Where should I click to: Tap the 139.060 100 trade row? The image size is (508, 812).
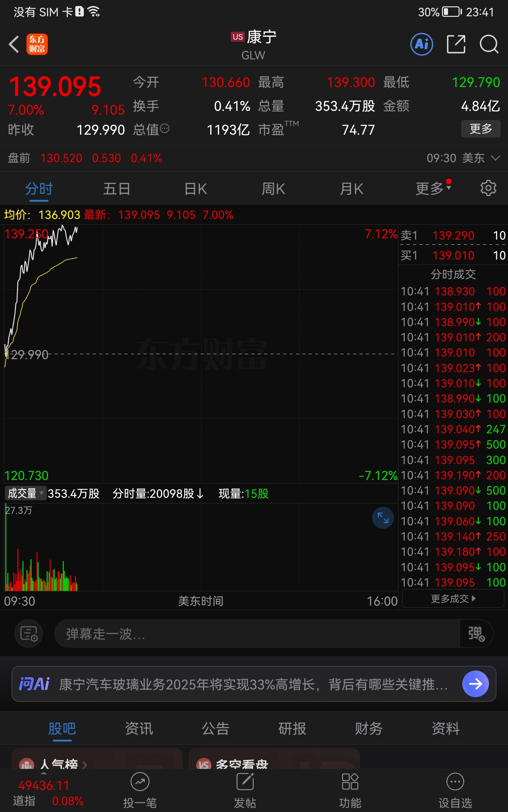point(453,521)
